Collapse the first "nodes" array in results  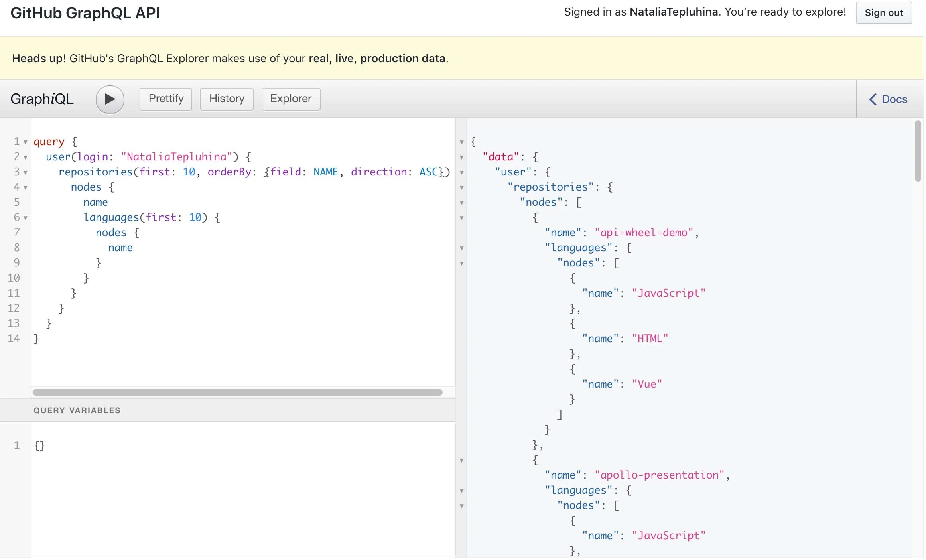[x=462, y=203]
